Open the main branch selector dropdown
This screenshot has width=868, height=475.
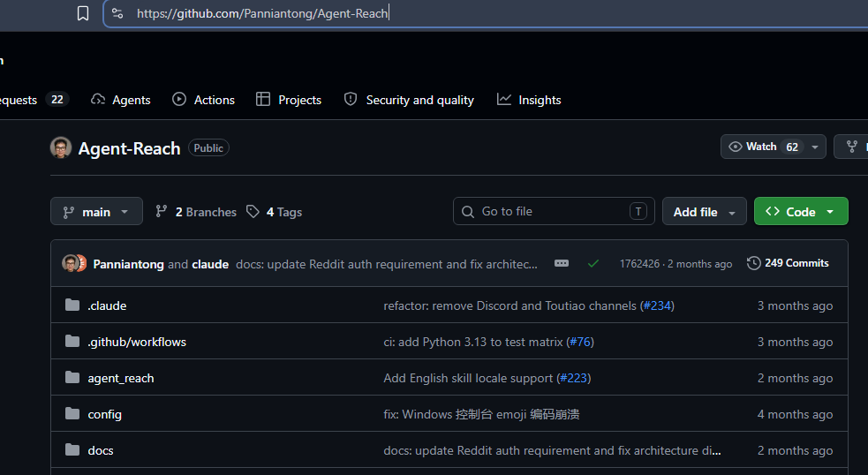pos(96,212)
